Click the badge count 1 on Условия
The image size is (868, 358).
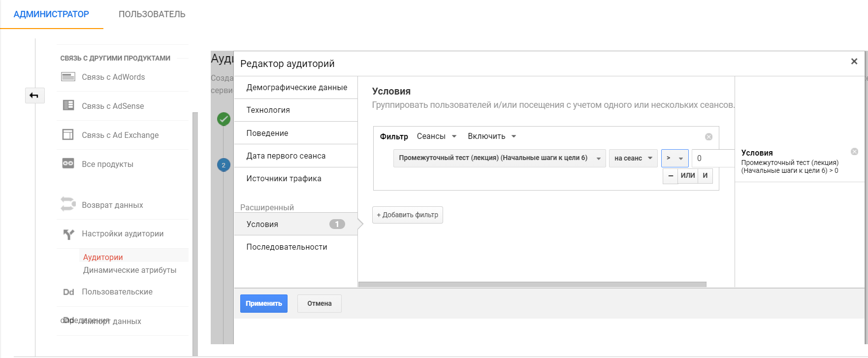[x=337, y=224]
